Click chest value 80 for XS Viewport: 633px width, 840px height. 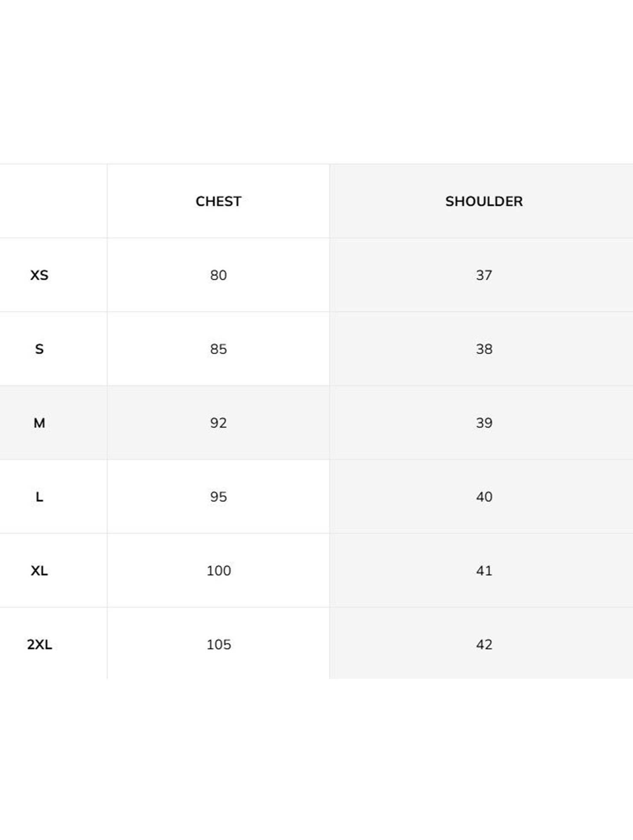(x=218, y=275)
